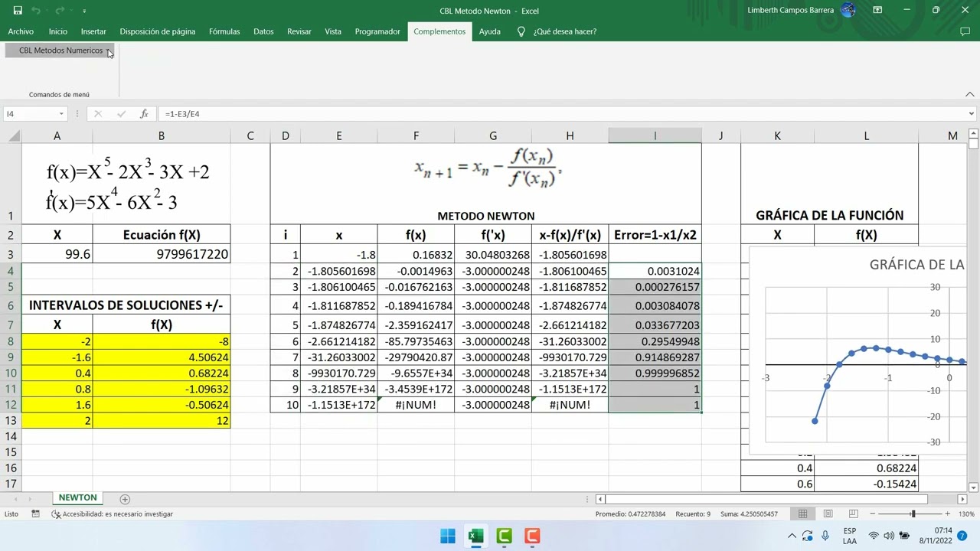Click the New Sheet plus icon

[x=125, y=499]
